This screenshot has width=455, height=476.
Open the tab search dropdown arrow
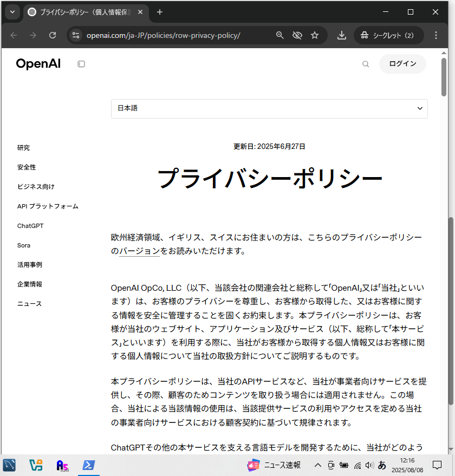tap(12, 12)
